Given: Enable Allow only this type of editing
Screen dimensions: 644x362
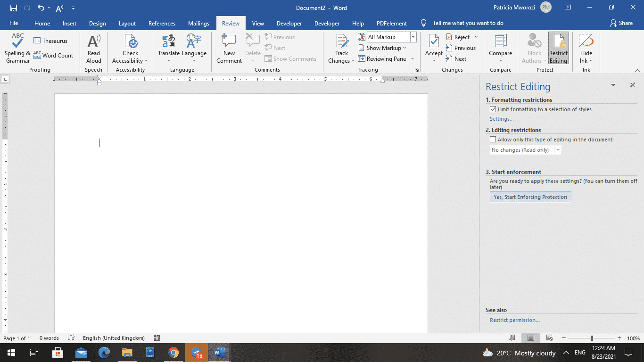Looking at the screenshot, I should pos(493,139).
